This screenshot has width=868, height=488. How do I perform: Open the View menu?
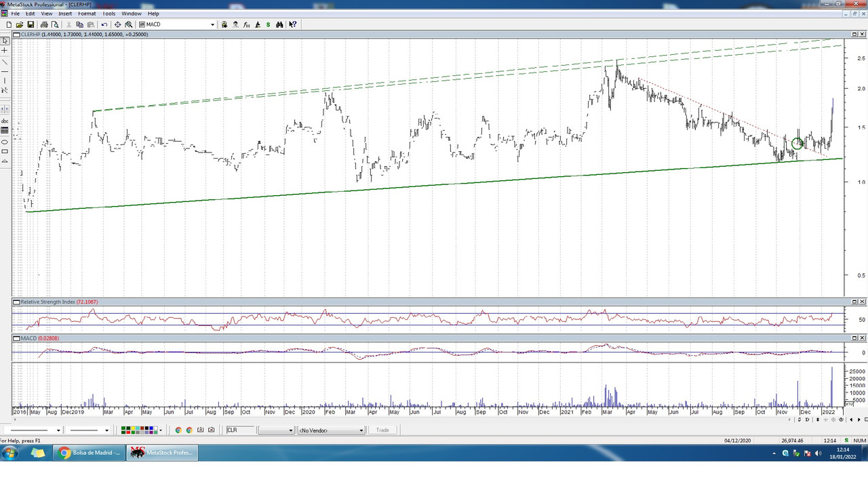click(x=47, y=14)
